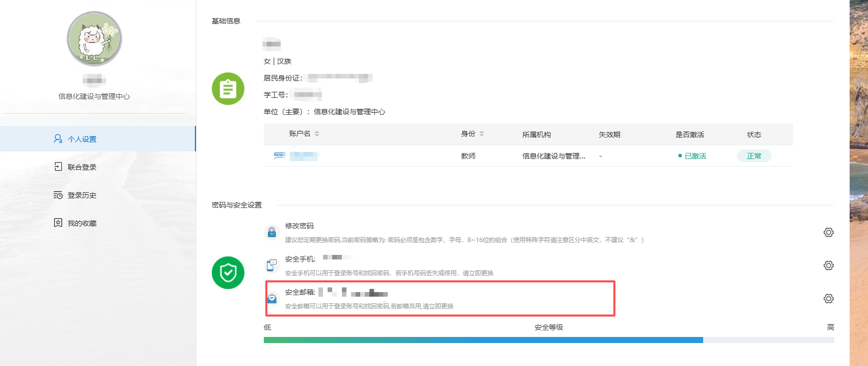This screenshot has width=868, height=366.
Task: Click the green shield security icon
Action: (228, 273)
